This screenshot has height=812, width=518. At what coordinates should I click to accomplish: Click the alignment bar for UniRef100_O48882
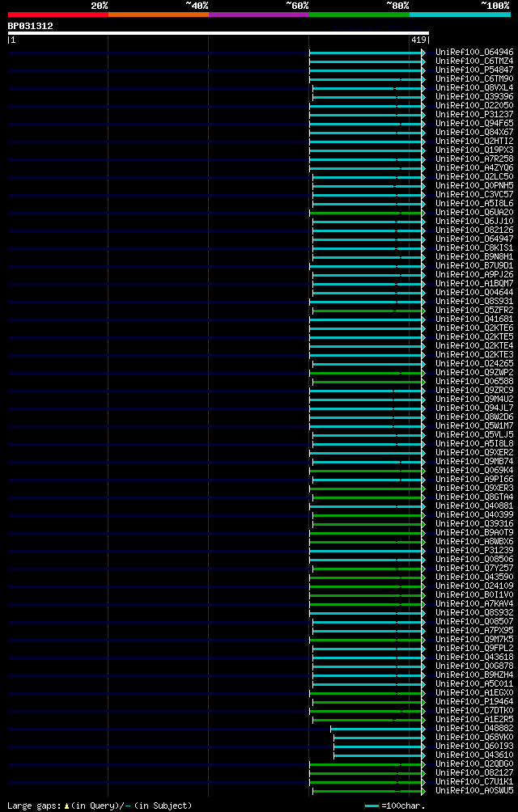click(x=376, y=730)
